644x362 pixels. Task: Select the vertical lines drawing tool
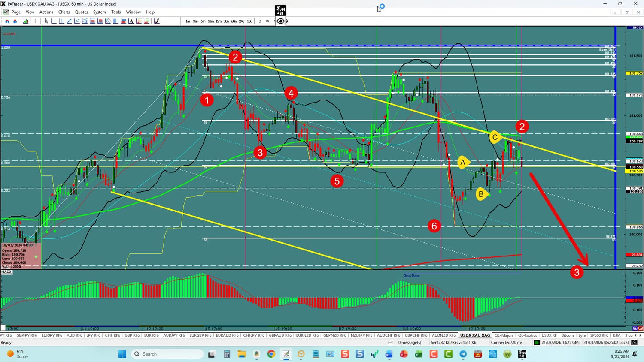(62, 21)
